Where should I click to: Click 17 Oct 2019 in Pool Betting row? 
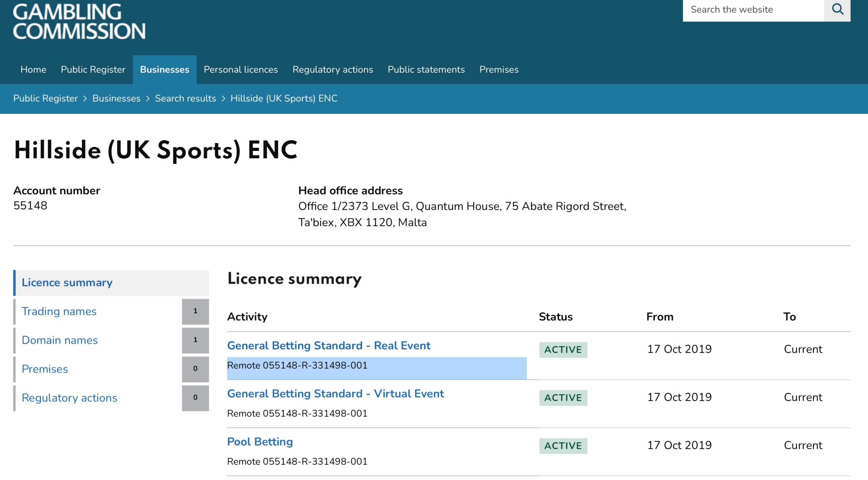(679, 445)
